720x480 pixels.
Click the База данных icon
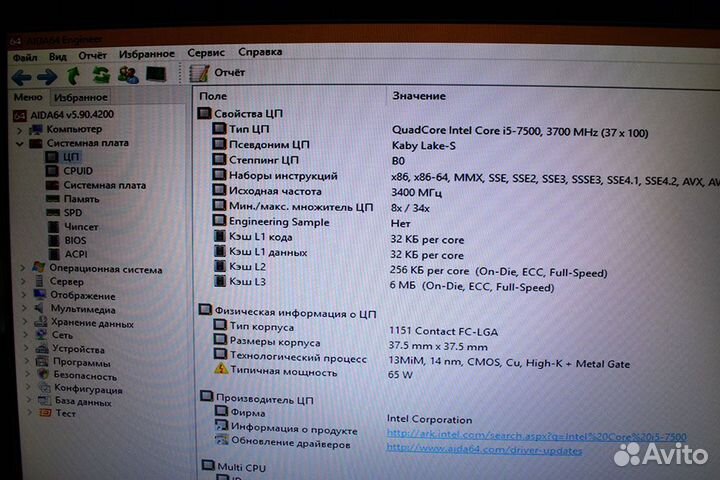click(45, 401)
